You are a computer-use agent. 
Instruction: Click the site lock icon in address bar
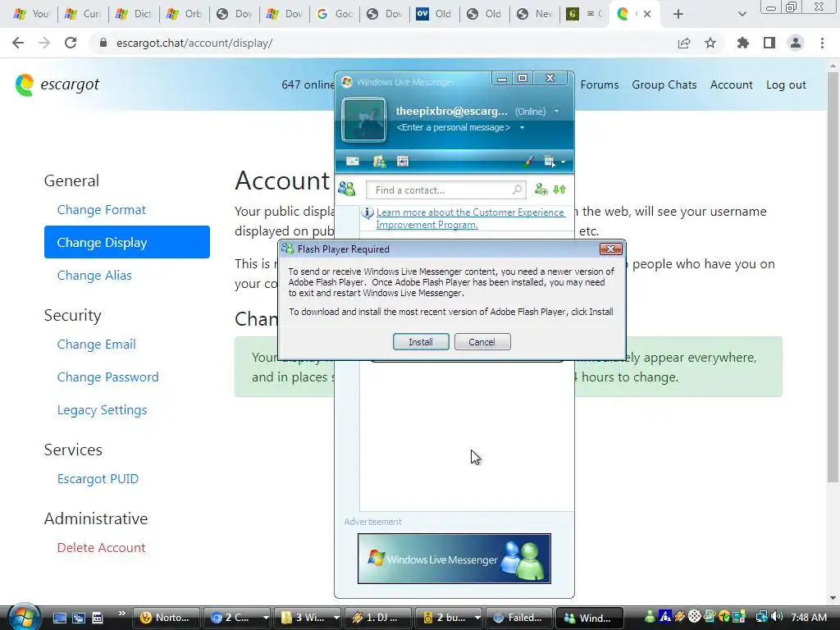[x=103, y=43]
